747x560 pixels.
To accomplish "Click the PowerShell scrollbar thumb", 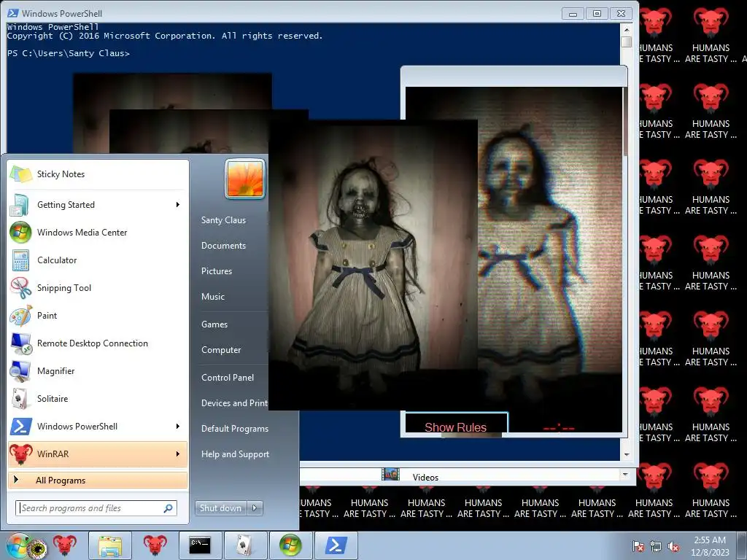I will coord(627,42).
